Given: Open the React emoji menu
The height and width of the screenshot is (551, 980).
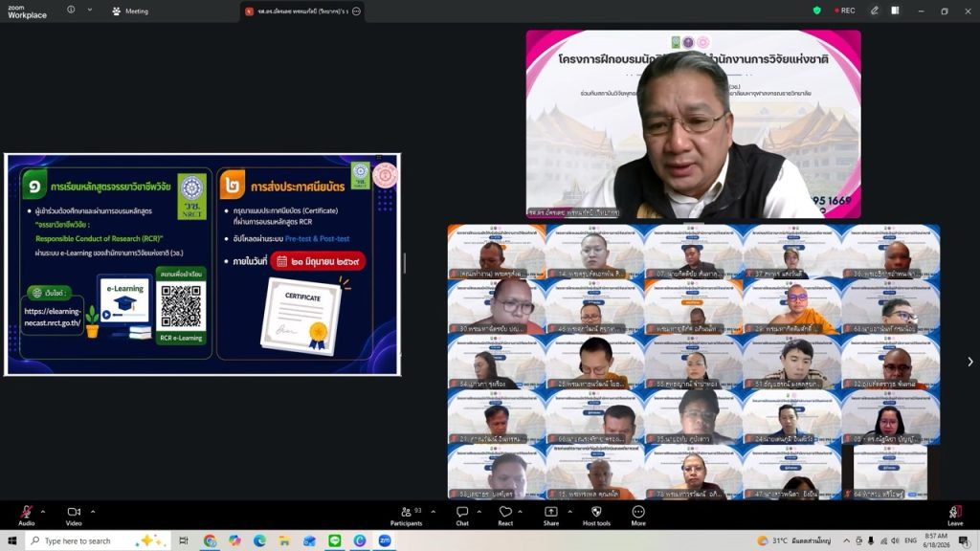Looking at the screenshot, I should tap(505, 516).
